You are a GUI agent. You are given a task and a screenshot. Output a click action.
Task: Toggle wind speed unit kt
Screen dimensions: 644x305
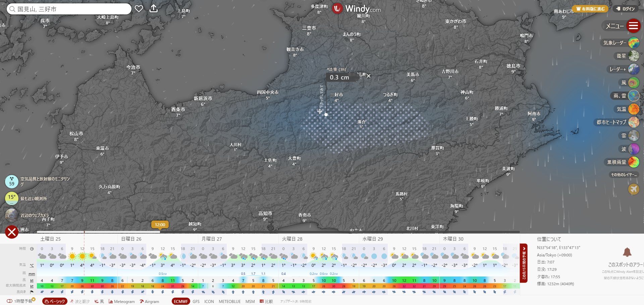pyautogui.click(x=32, y=281)
